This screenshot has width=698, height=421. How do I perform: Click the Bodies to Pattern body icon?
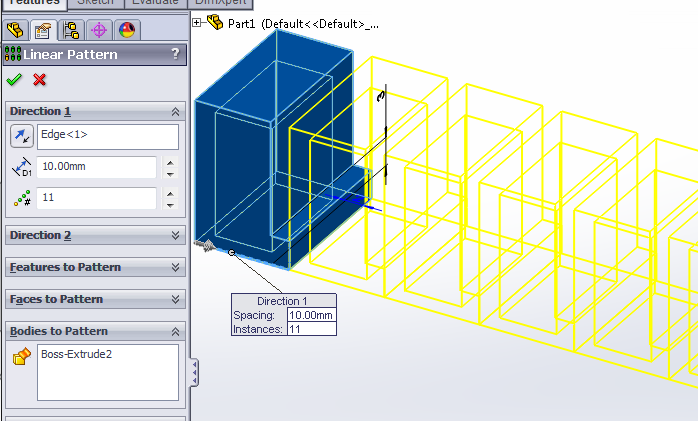[22, 356]
